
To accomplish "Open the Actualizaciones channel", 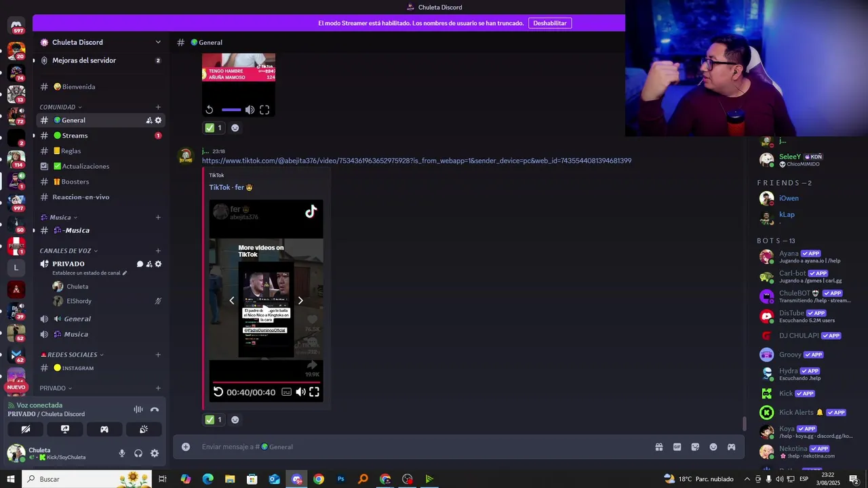I will (x=100, y=166).
